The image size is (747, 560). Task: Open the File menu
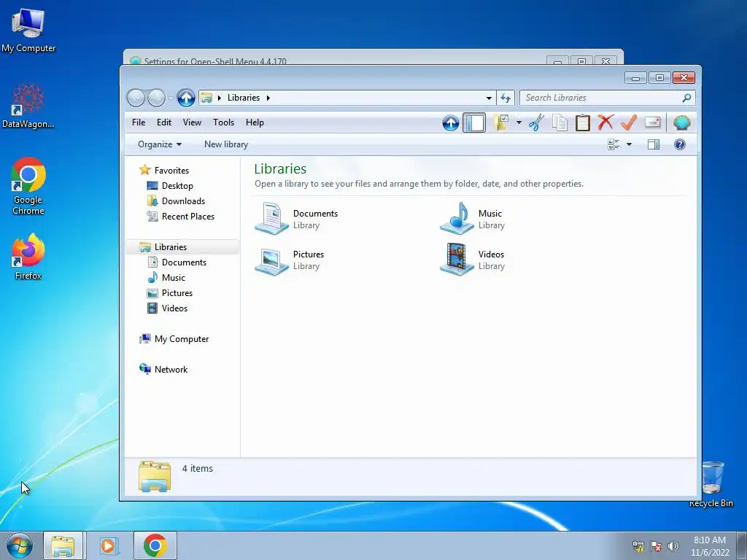pos(139,122)
